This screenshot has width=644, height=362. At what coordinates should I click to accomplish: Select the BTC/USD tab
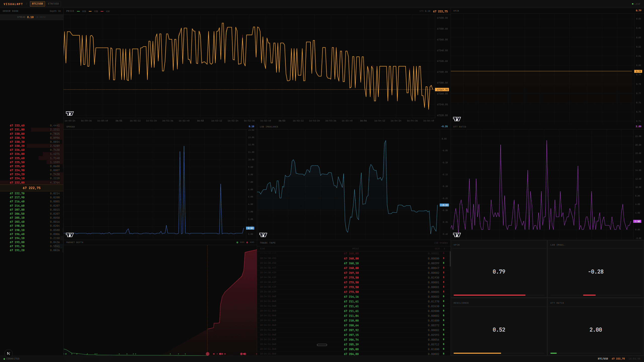click(37, 4)
